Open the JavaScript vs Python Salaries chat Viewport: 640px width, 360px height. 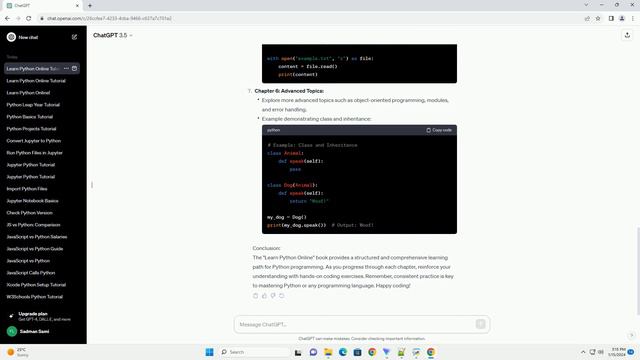pyautogui.click(x=37, y=237)
